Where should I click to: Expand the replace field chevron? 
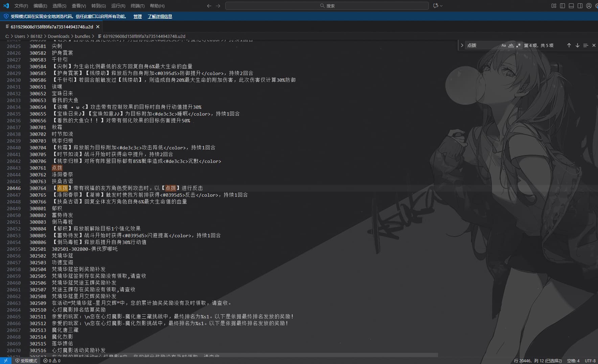[462, 45]
